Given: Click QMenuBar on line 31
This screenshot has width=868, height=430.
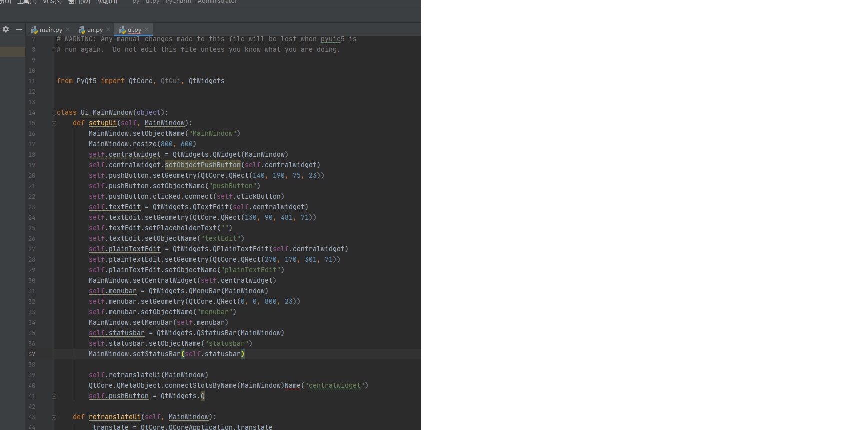Looking at the screenshot, I should click(x=205, y=291).
